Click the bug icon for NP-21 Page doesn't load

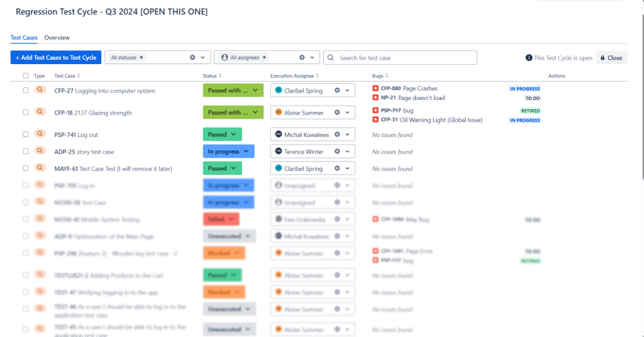(x=375, y=97)
